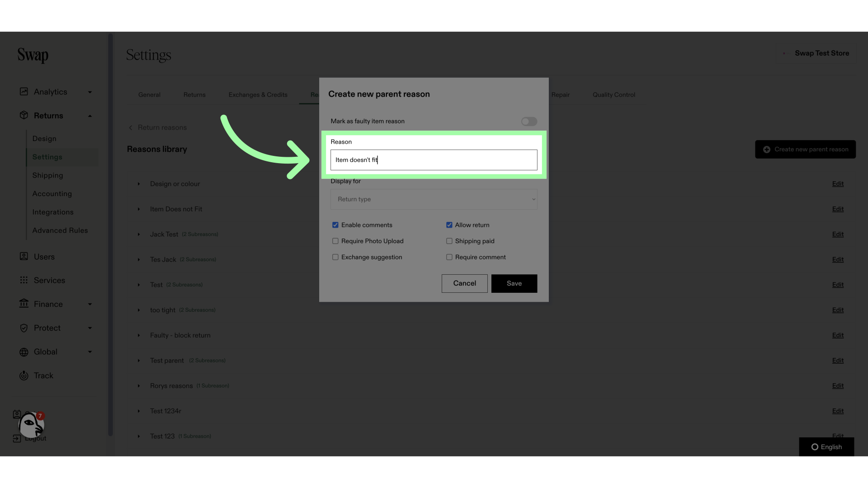Image resolution: width=868 pixels, height=488 pixels.
Task: Click Edit for Faulty - block return
Action: 838,335
